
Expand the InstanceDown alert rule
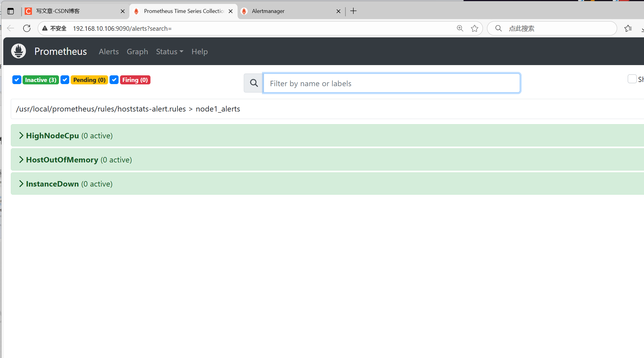point(327,184)
